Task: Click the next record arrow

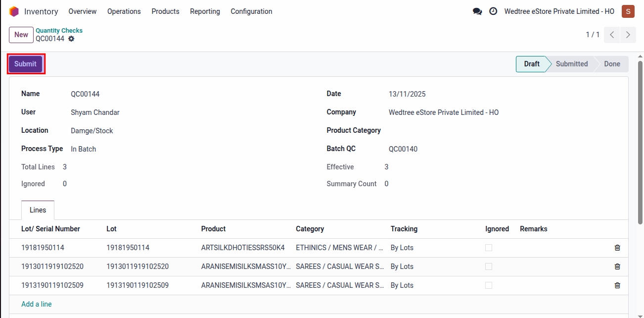Action: tap(628, 35)
